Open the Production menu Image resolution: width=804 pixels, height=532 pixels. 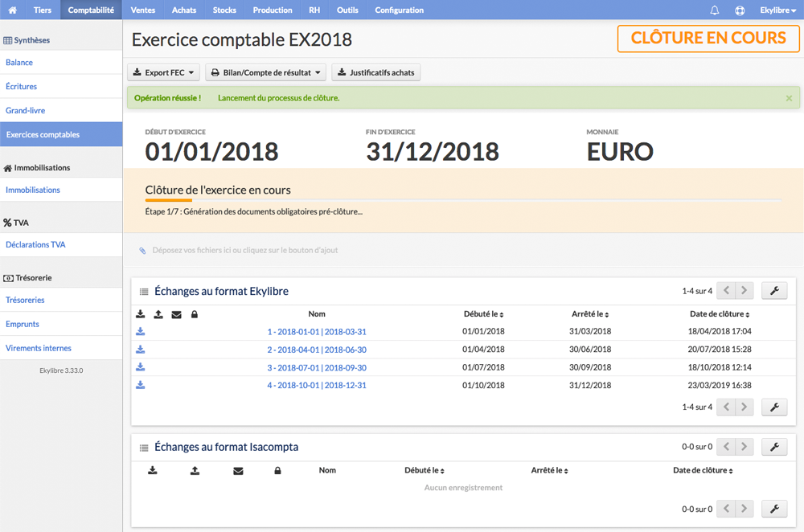(273, 10)
